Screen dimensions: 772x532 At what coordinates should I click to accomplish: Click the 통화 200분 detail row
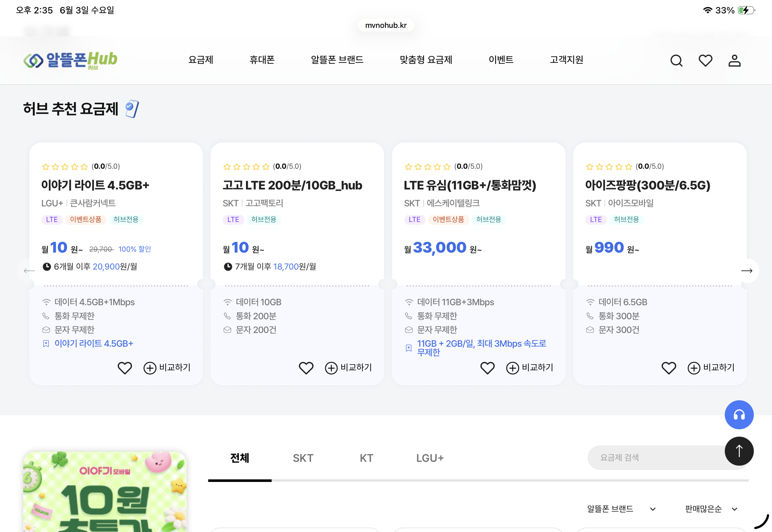pos(250,316)
